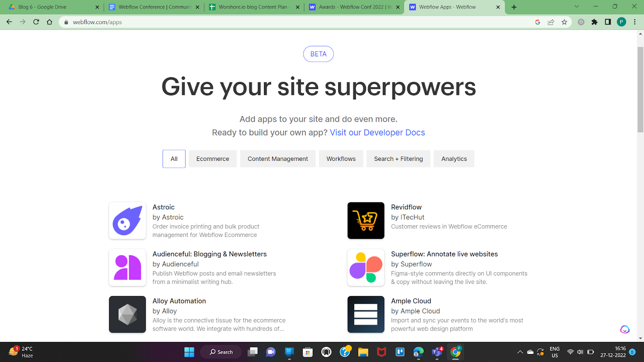644x362 pixels.
Task: Filter apps by Content Management
Action: [x=278, y=159]
